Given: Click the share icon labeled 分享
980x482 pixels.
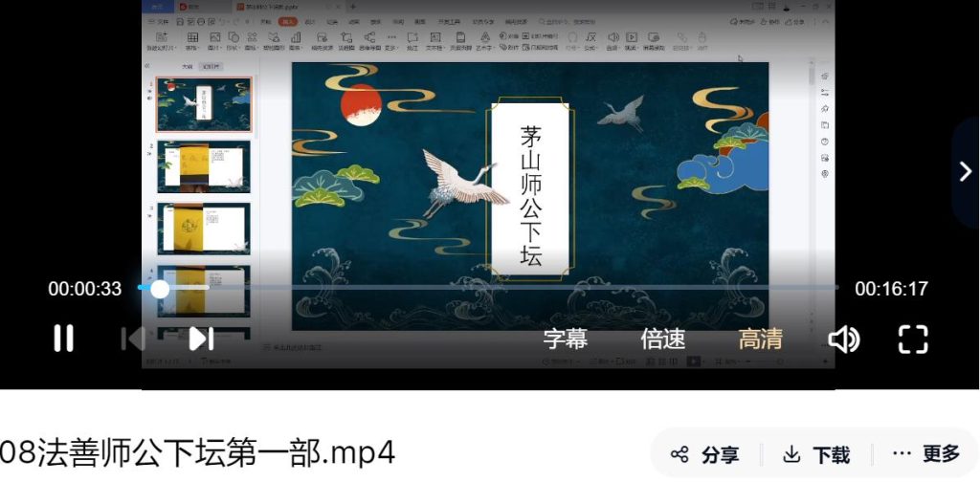Looking at the screenshot, I should pos(704,454).
